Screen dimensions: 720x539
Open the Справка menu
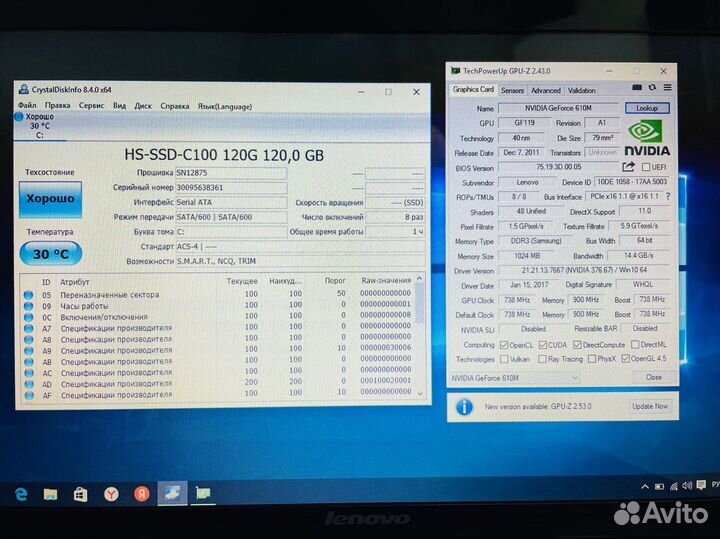tap(174, 106)
